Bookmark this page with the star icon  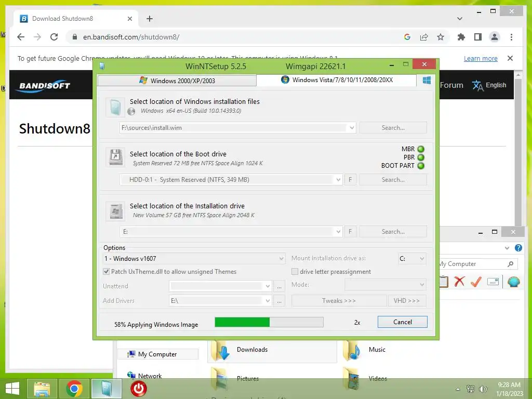click(441, 37)
